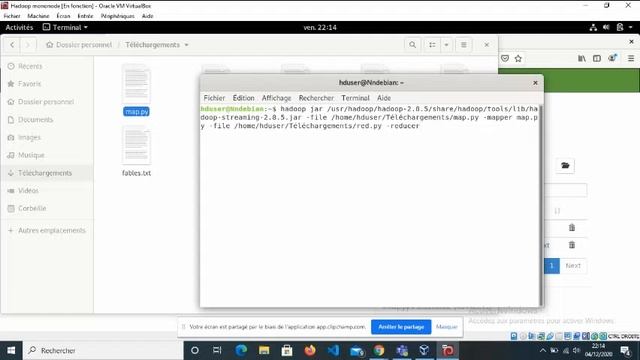Click lower trash icon in browser page

point(572,245)
